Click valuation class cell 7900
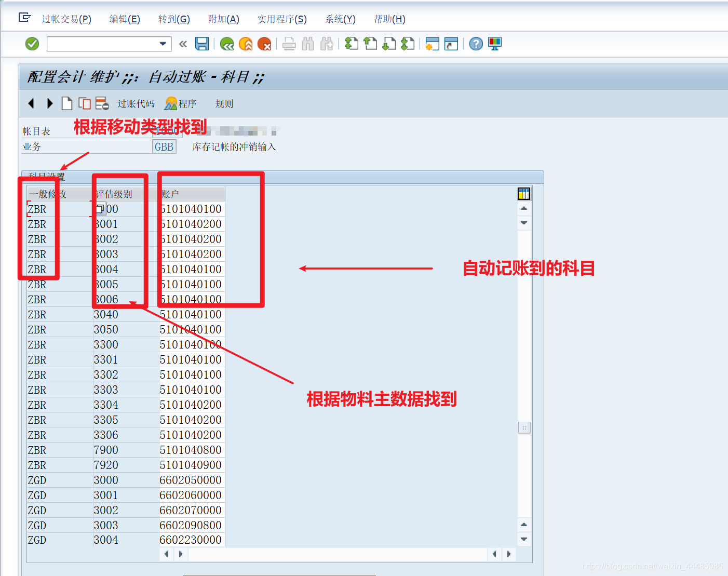728x576 pixels. 126,450
